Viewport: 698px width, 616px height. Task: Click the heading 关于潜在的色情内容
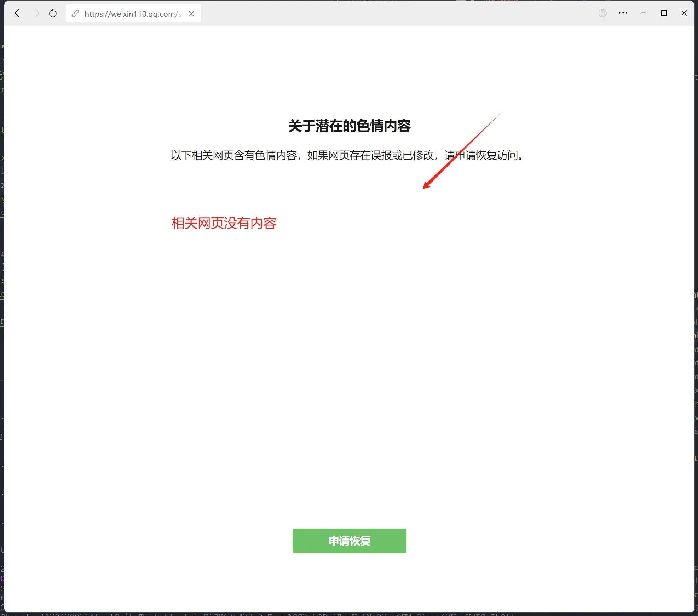click(x=349, y=126)
